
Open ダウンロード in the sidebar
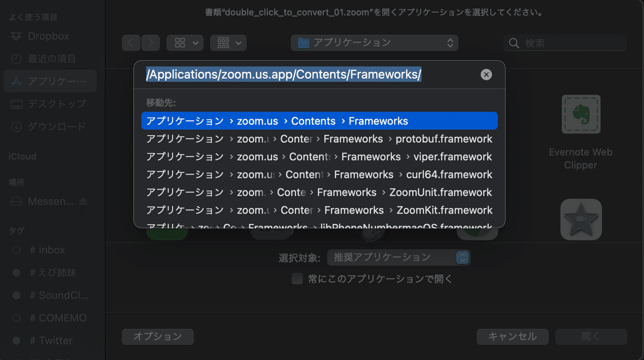pos(49,127)
